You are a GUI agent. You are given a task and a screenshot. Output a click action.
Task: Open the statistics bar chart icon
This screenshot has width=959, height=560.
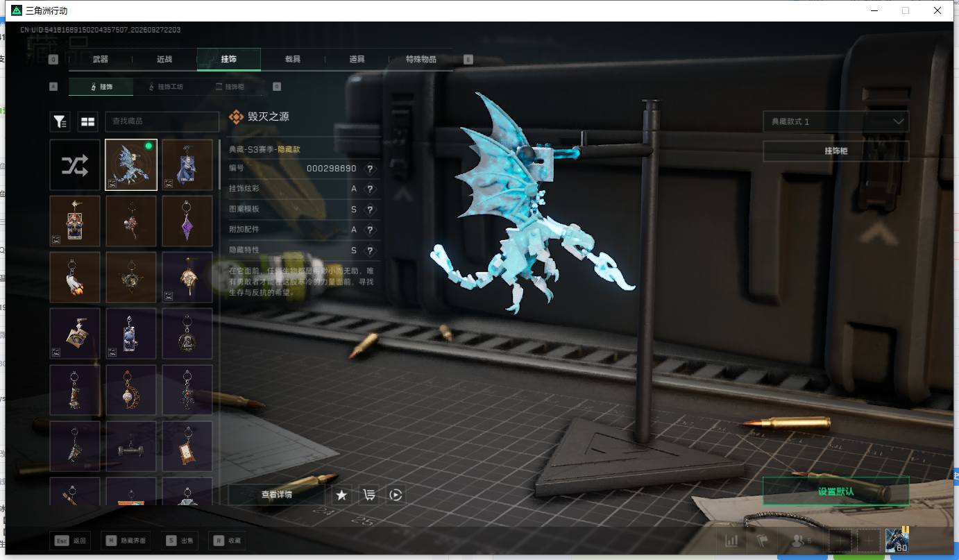(x=731, y=540)
